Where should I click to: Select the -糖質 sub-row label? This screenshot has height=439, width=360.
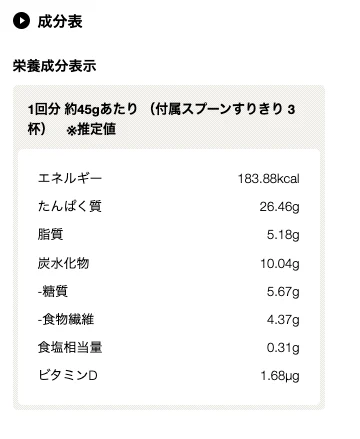tap(53, 291)
